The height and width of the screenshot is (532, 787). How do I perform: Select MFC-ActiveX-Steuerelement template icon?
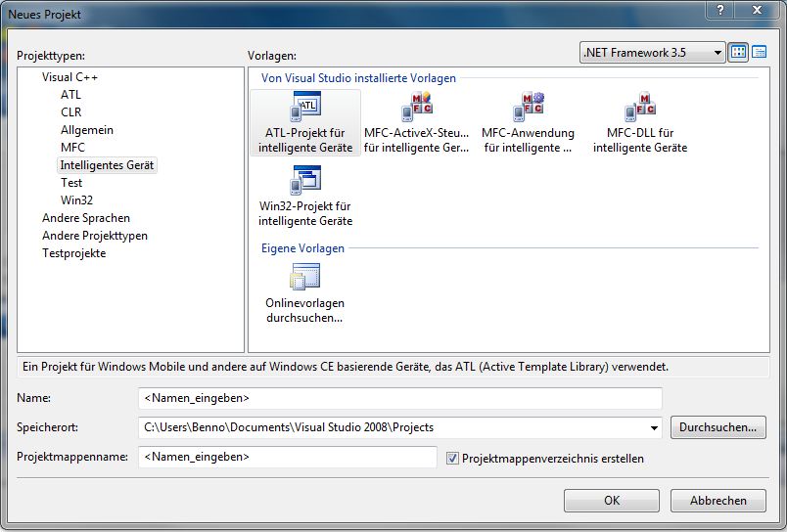pyautogui.click(x=417, y=107)
